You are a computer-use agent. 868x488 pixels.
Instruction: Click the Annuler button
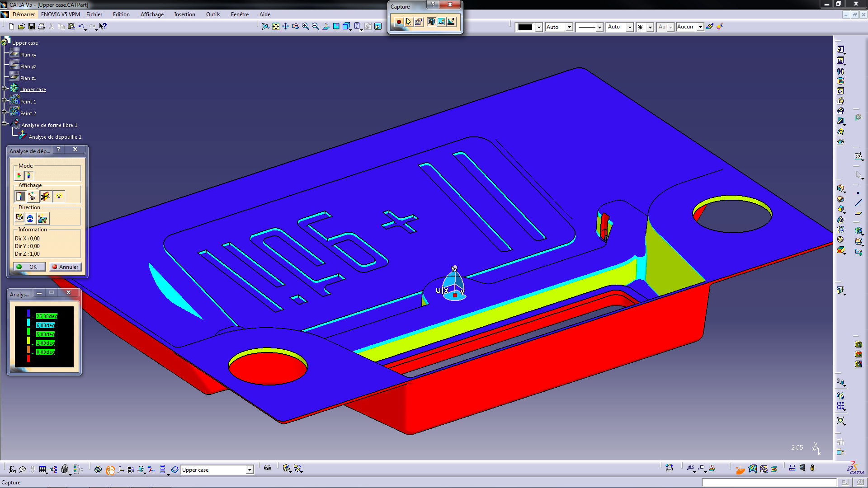65,267
